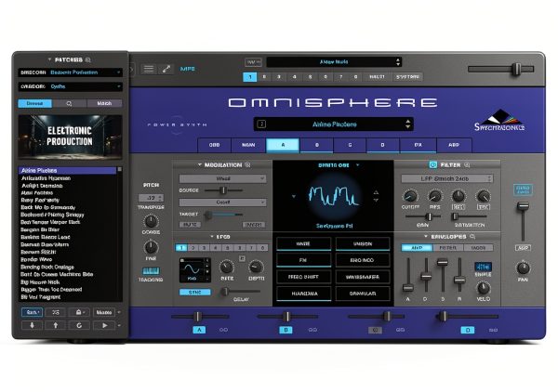This screenshot has width=558, height=392.
Task: Click the link icon beside the layer A button
Action: 223,330
